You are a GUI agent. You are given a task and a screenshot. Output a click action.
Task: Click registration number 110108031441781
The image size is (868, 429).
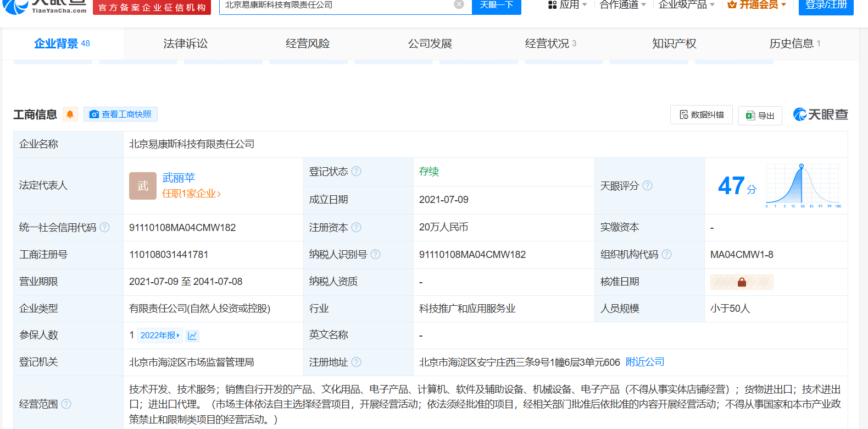point(169,254)
